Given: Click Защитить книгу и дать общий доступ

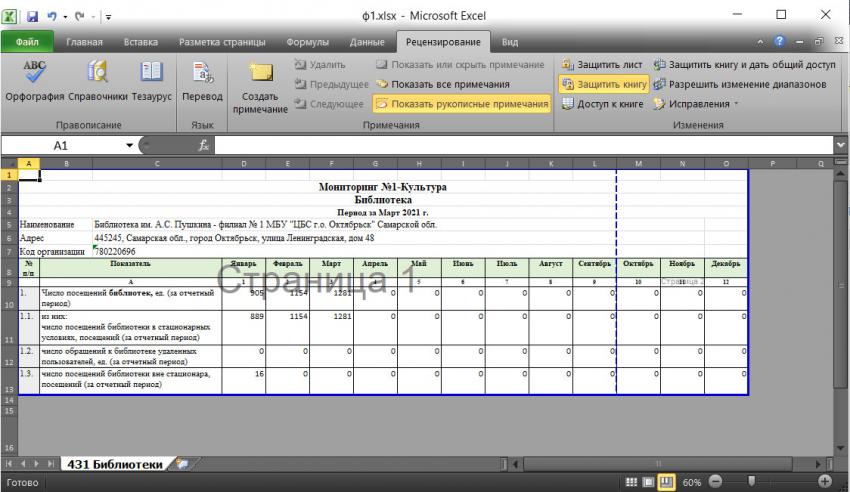Looking at the screenshot, I should tap(744, 64).
